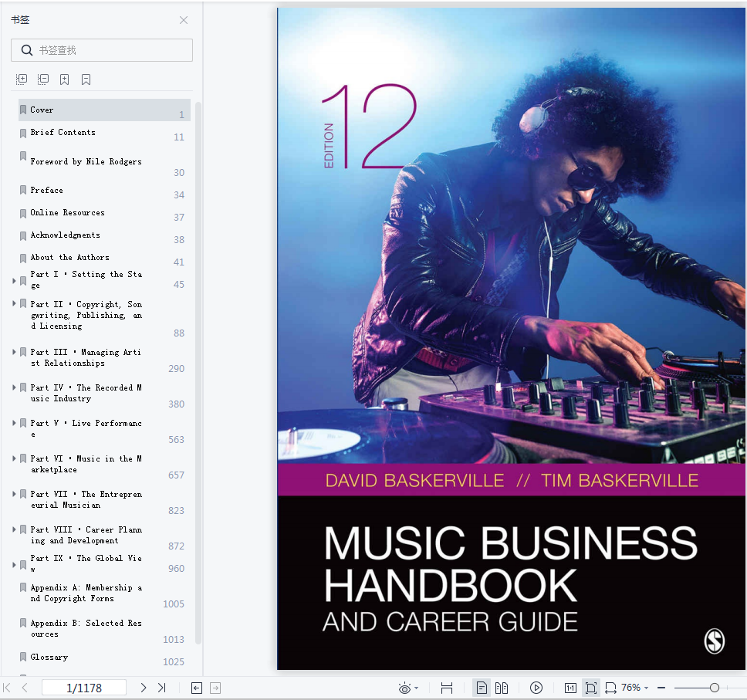Click the bookmark panel scrollbar
Viewport: 747px width, 700px height.
(x=198, y=373)
